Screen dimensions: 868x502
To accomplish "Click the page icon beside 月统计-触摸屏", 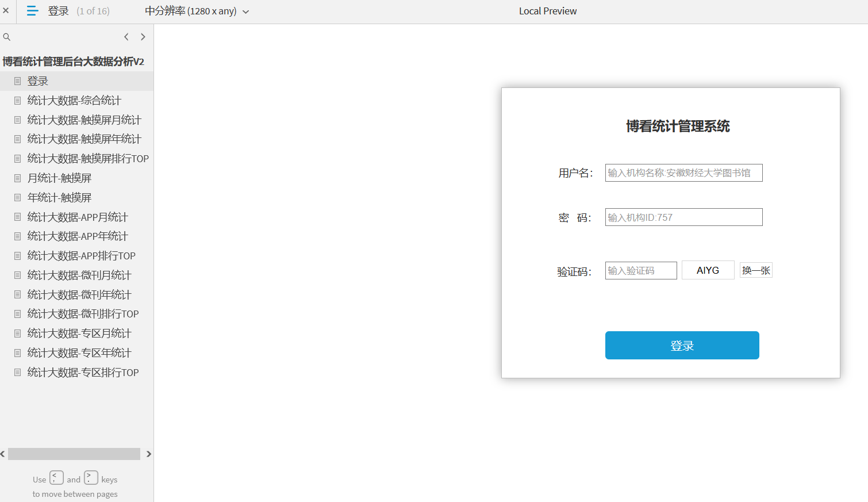I will tap(18, 178).
